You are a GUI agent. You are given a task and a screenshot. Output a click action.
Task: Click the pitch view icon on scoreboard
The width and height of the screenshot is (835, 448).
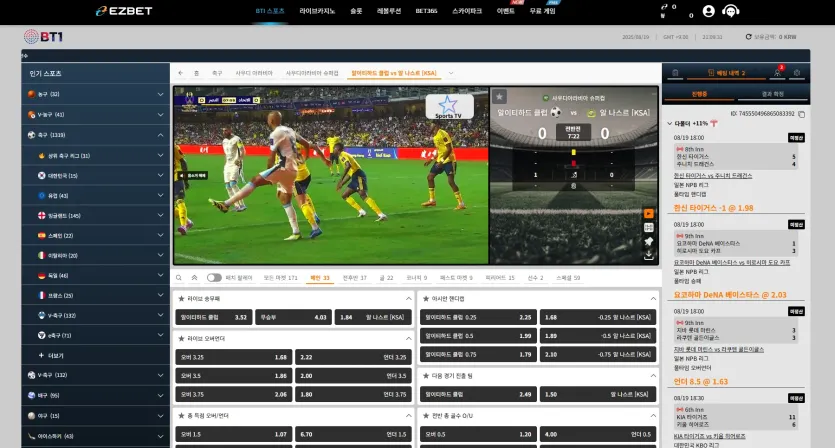pos(648,228)
